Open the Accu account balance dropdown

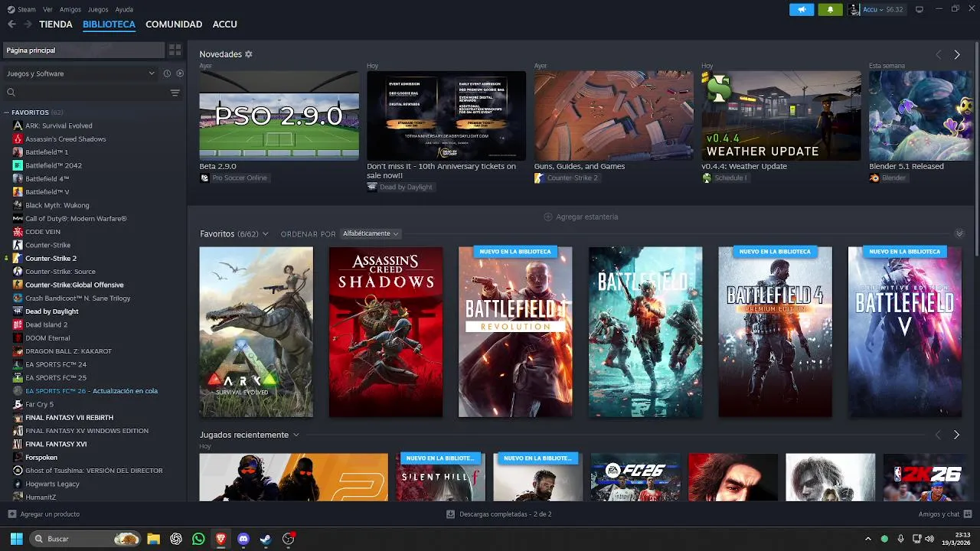point(883,9)
